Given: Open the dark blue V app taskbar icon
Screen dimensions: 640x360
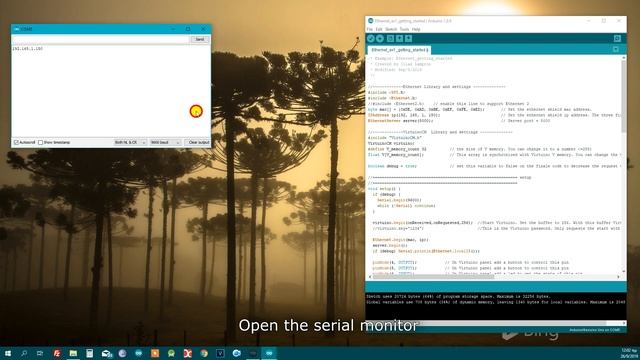Looking at the screenshot, I should coord(220,353).
